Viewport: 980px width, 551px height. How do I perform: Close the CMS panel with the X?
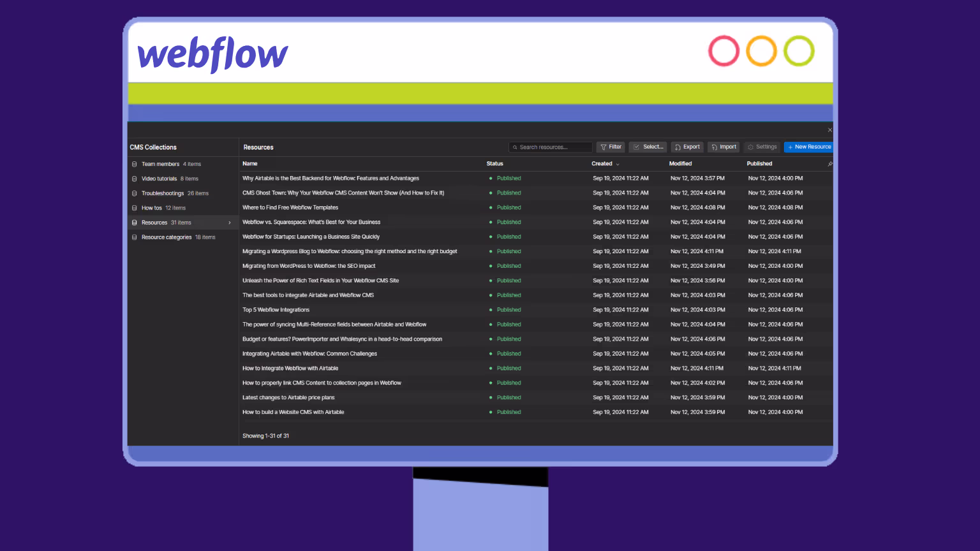coord(829,130)
